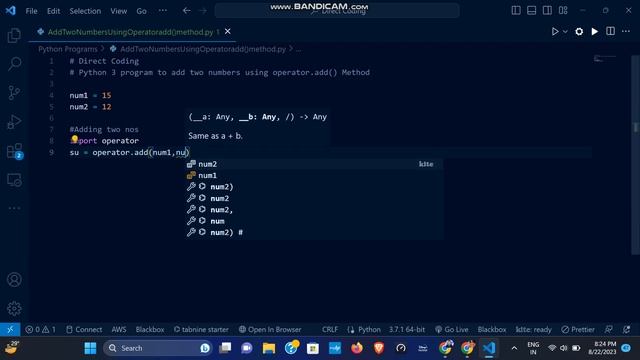Show hidden menu items ellipsis
Screen dimensions: 640x360
pyautogui.click(x=162, y=11)
